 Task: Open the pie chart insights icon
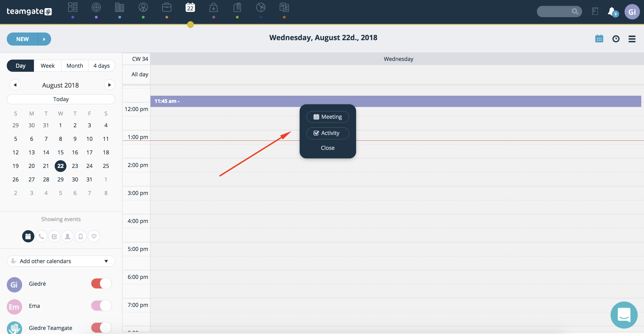[x=261, y=7]
